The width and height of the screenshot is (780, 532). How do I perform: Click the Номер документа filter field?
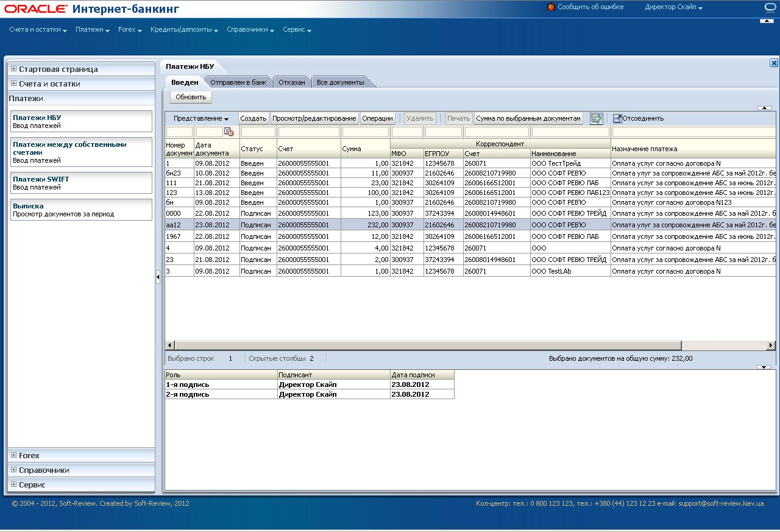point(179,132)
